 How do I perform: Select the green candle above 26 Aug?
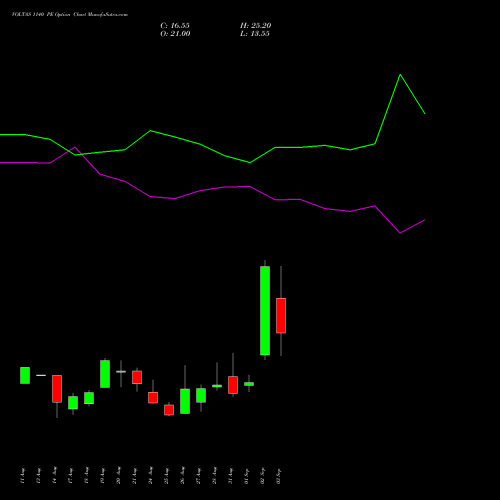click(x=185, y=401)
